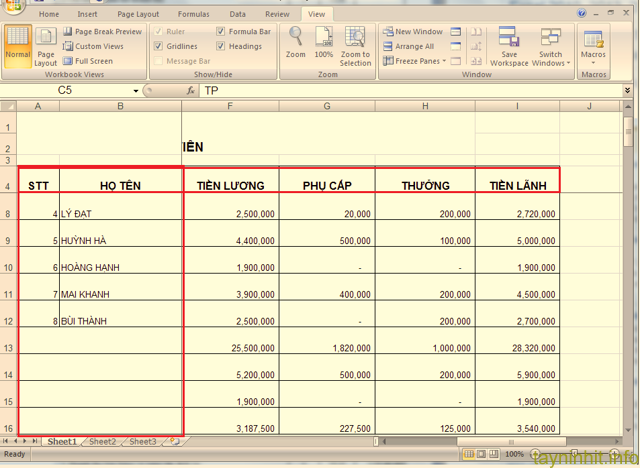Image resolution: width=640 pixels, height=468 pixels.
Task: Open the Switch Windows dropdown
Action: [x=551, y=48]
